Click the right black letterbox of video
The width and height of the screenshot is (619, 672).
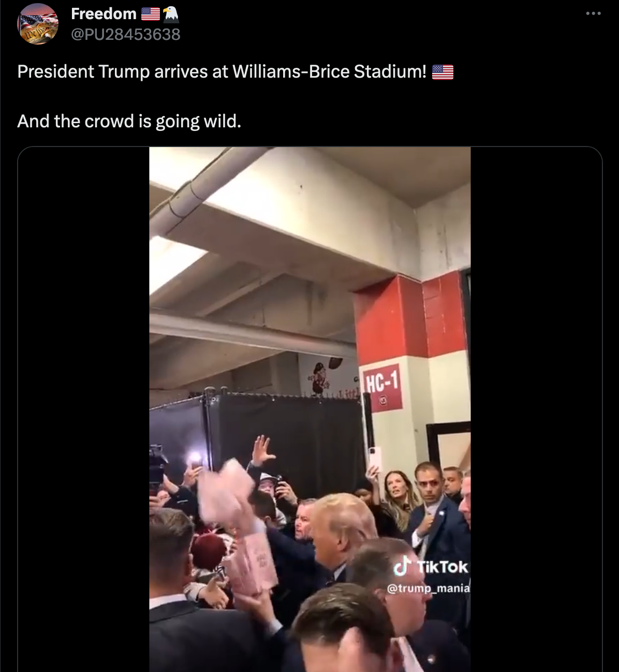536,409
